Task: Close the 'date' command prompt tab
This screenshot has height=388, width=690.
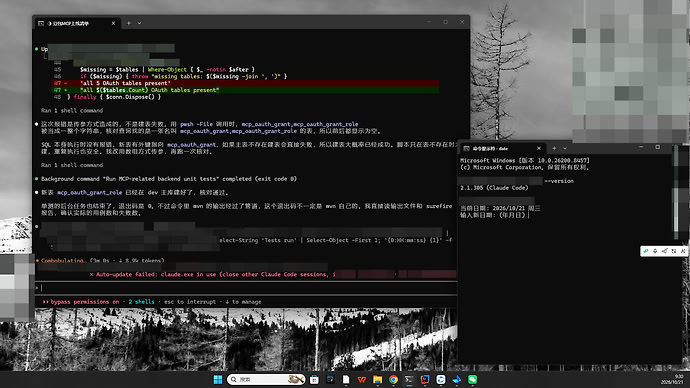Action: point(539,148)
